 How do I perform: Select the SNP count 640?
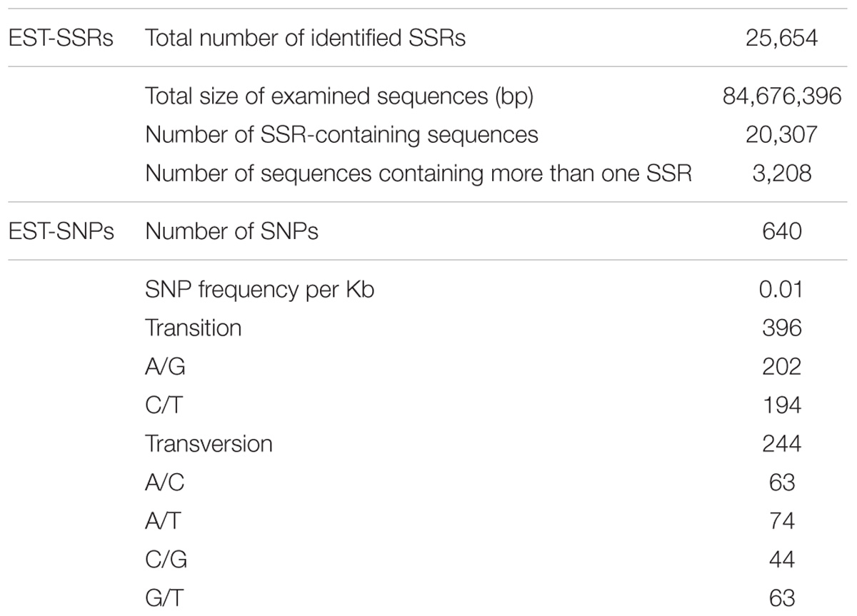point(782,231)
